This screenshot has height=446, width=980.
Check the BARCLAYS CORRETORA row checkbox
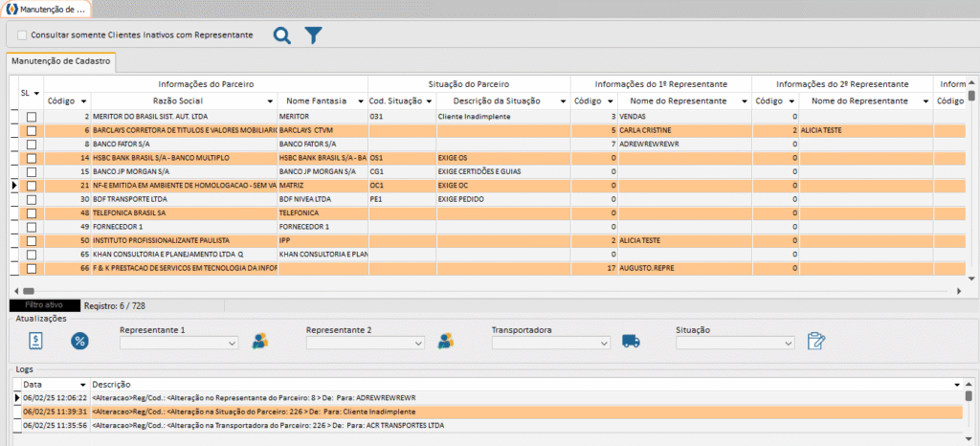pos(32,130)
